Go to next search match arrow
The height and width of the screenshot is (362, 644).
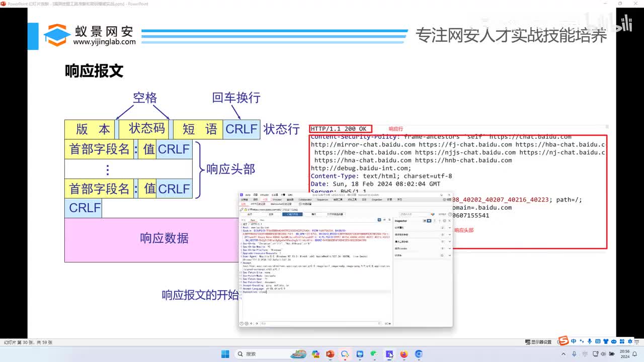click(x=257, y=323)
